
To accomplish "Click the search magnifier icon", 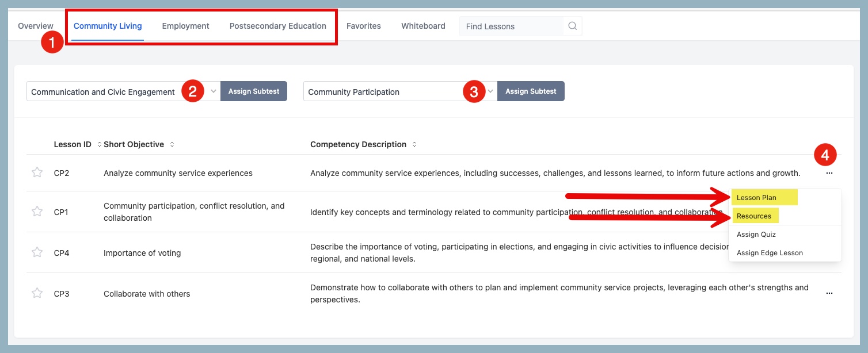I will (572, 26).
